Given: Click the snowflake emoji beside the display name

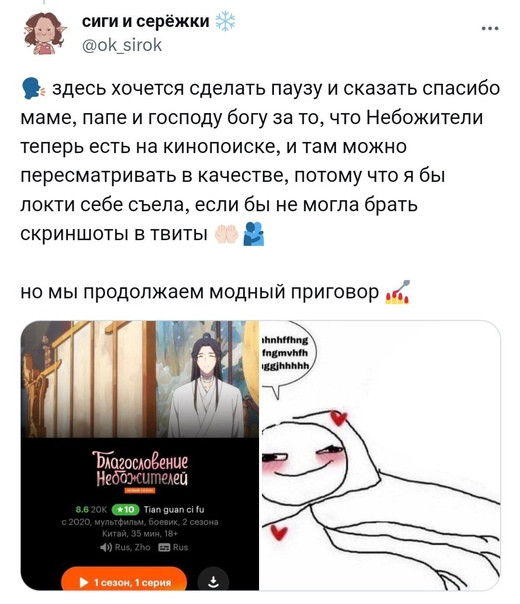Looking at the screenshot, I should click(x=225, y=22).
